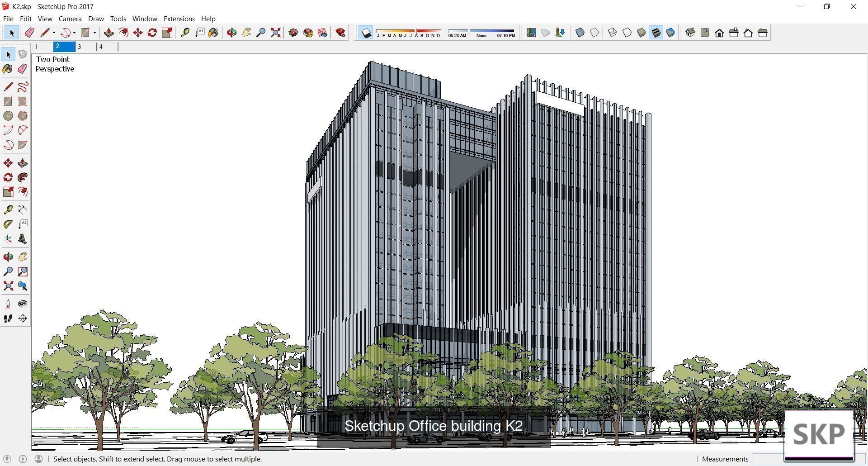Enable Shaded face style
The height and width of the screenshot is (466, 868).
(642, 33)
